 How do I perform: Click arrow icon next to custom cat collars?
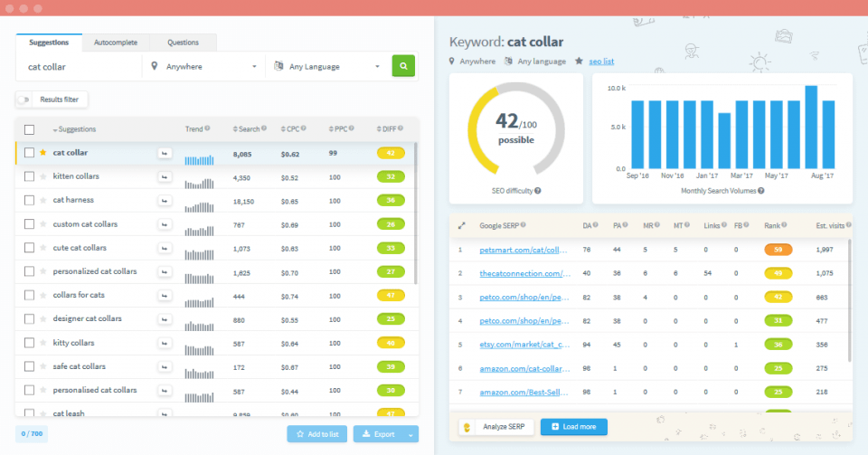pyautogui.click(x=165, y=224)
